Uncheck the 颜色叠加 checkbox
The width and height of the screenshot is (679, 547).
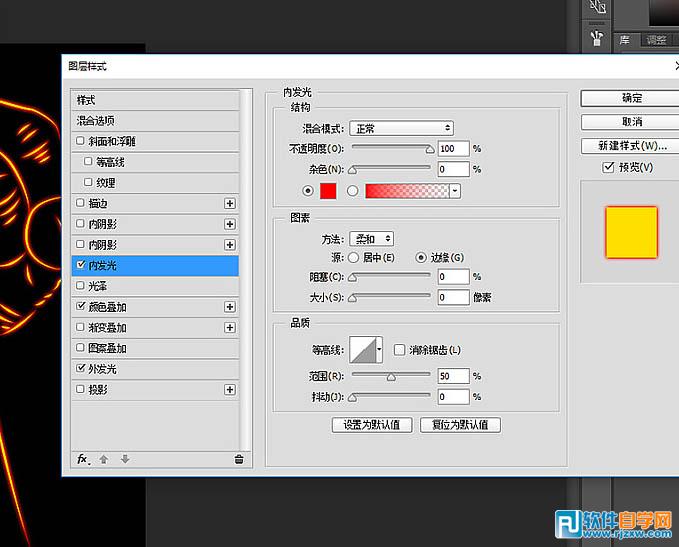click(x=81, y=306)
